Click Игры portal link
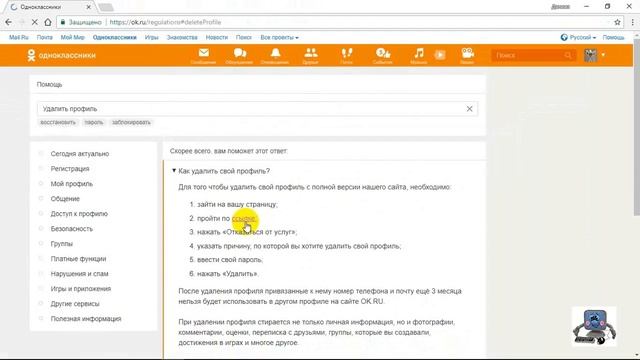This screenshot has height=360, width=640. point(151,37)
